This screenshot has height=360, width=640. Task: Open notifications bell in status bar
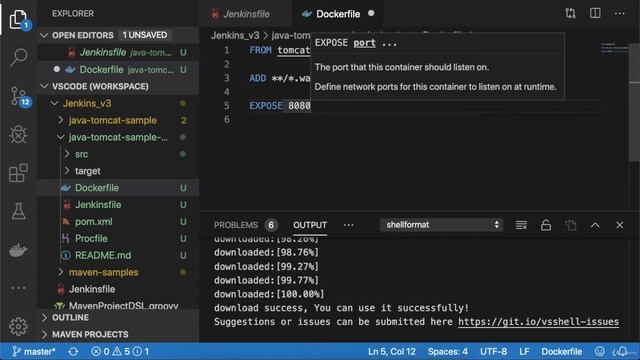point(623,351)
